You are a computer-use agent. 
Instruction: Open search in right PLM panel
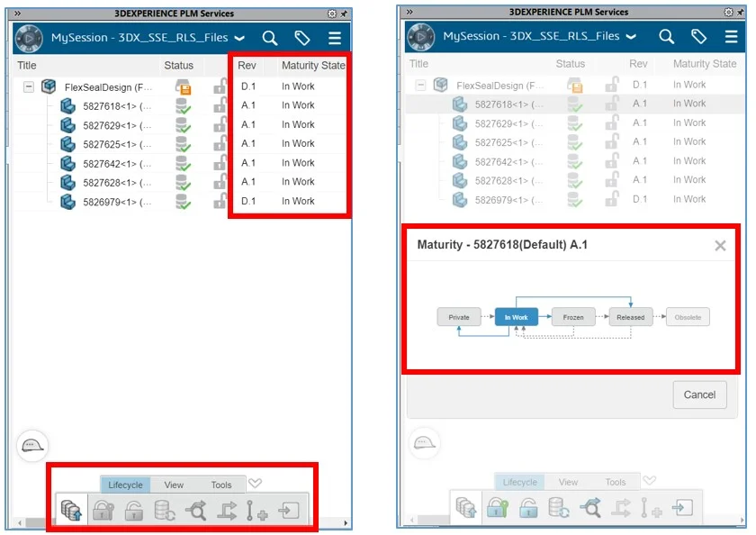666,36
